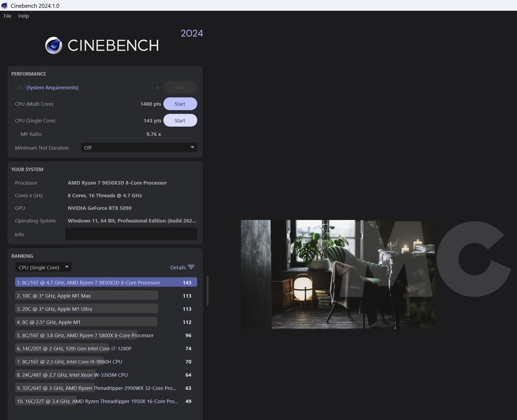517x420 pixels.
Task: Start the CPU Single Core benchmark
Action: click(x=180, y=121)
